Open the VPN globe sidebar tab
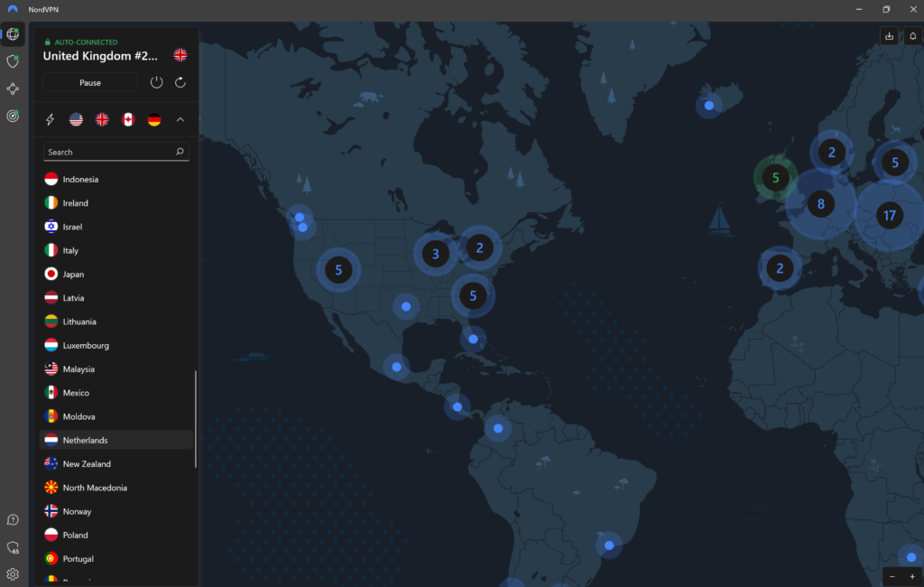The width and height of the screenshot is (924, 587). 13,34
